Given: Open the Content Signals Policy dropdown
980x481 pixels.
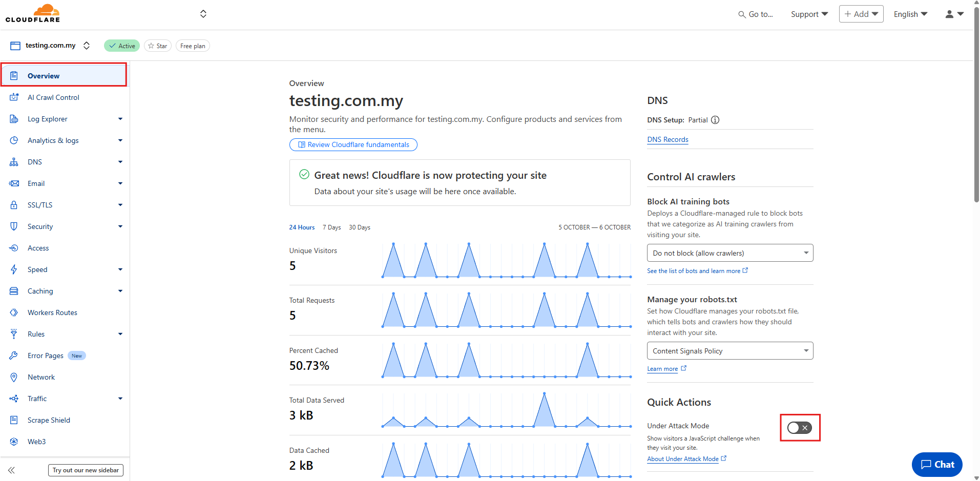Looking at the screenshot, I should click(729, 351).
